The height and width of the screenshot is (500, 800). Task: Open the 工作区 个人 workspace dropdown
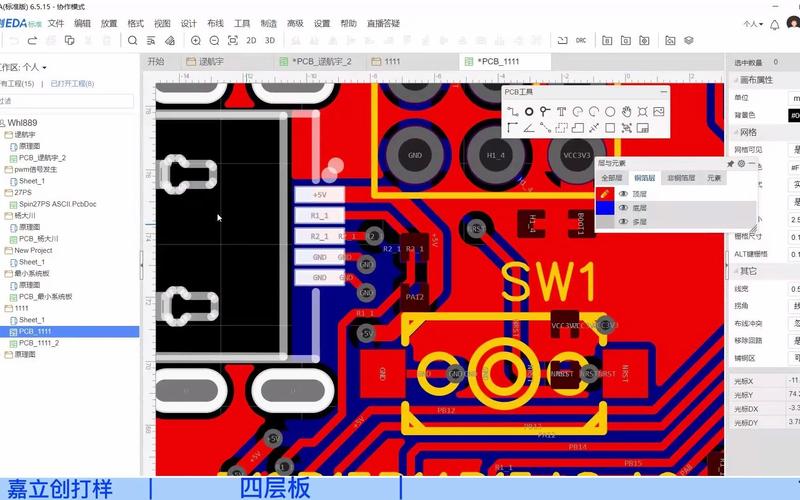pos(23,67)
